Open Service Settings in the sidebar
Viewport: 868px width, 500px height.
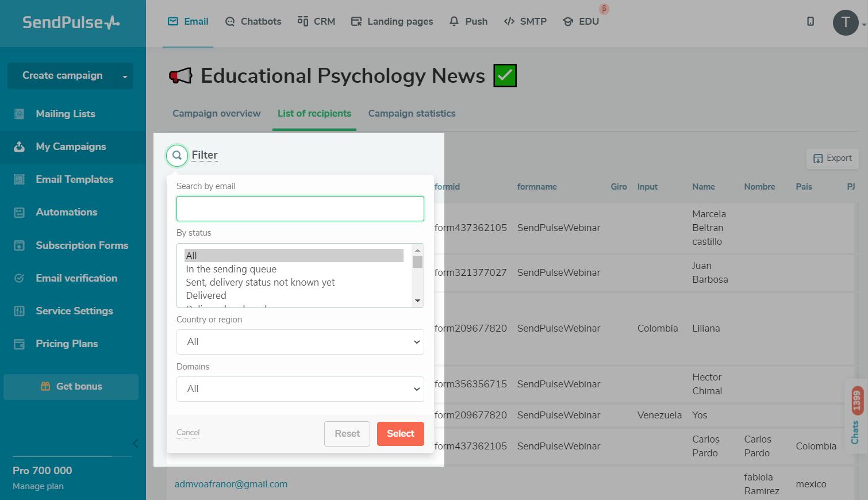point(74,311)
